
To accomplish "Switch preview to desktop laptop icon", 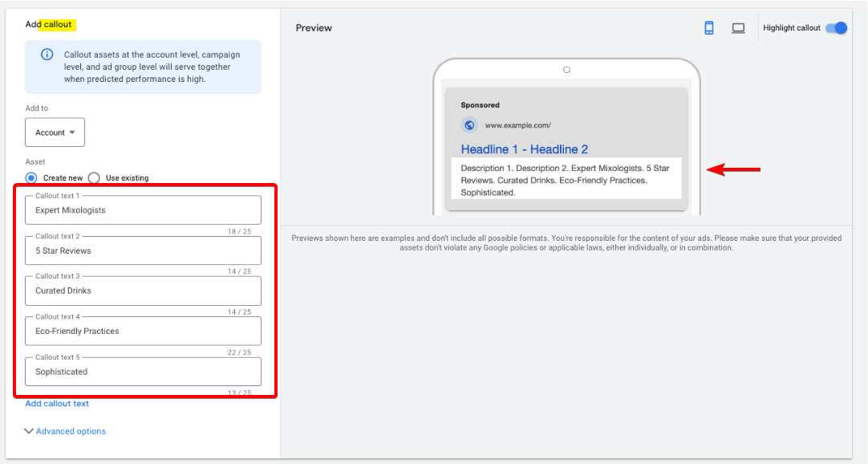I will coord(738,28).
